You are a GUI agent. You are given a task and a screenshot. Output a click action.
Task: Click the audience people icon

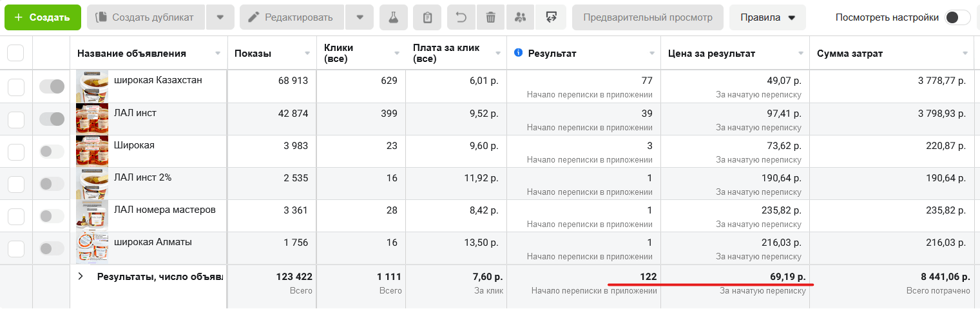coord(521,17)
